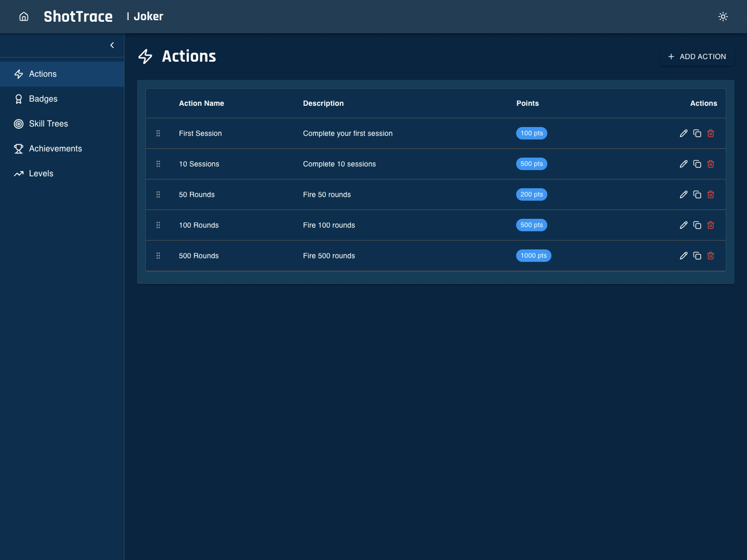Screen dimensions: 747x560
Task: Click the ShotTrace logo text
Action: 78,17
